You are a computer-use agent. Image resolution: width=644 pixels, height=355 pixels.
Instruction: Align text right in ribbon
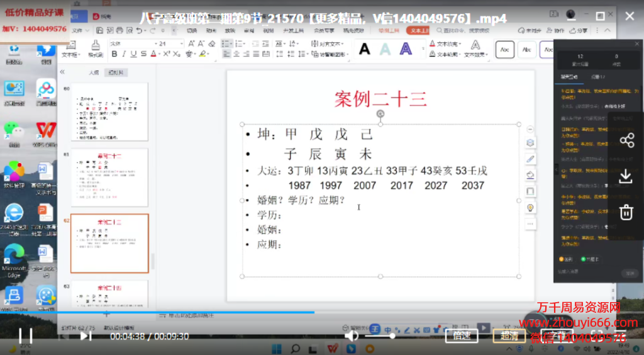(x=247, y=54)
